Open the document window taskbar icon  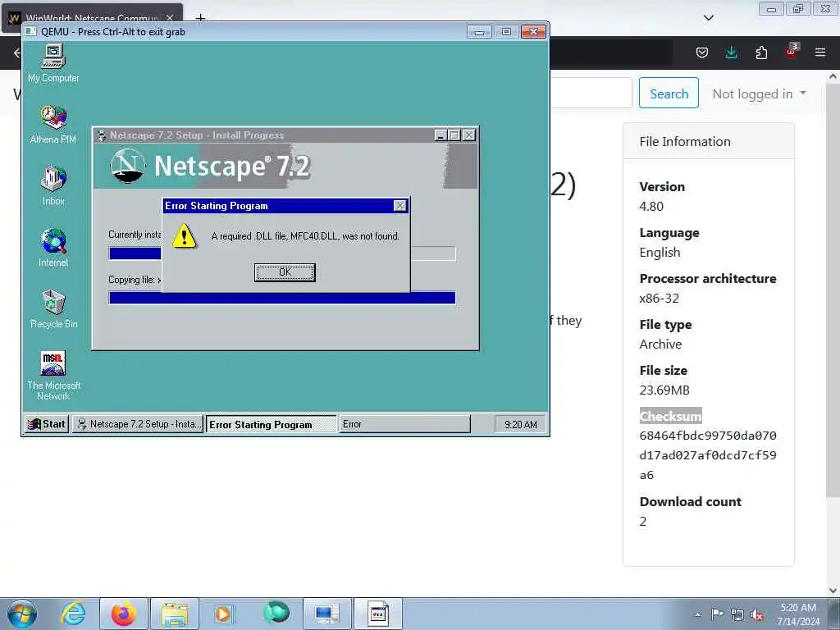click(377, 614)
